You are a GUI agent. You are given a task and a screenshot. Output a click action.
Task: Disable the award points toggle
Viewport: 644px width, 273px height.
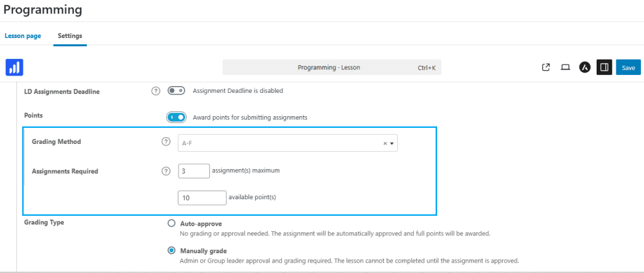point(176,117)
